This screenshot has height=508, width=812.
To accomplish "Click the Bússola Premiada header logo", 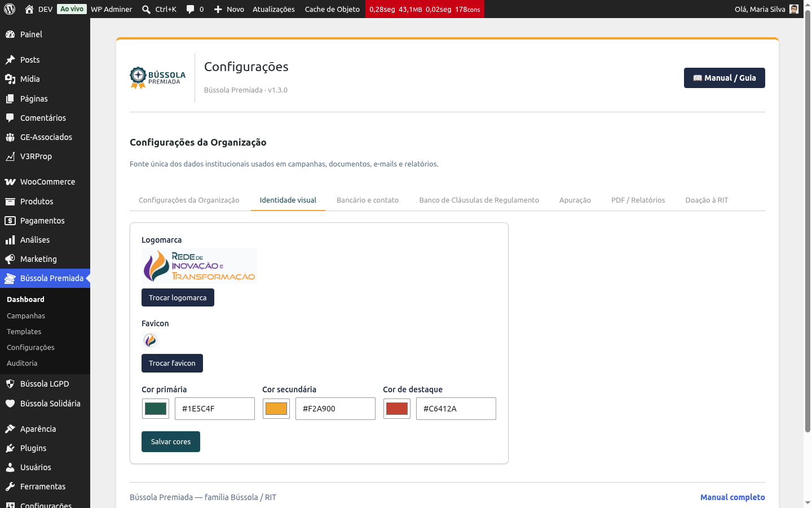I will tap(158, 78).
